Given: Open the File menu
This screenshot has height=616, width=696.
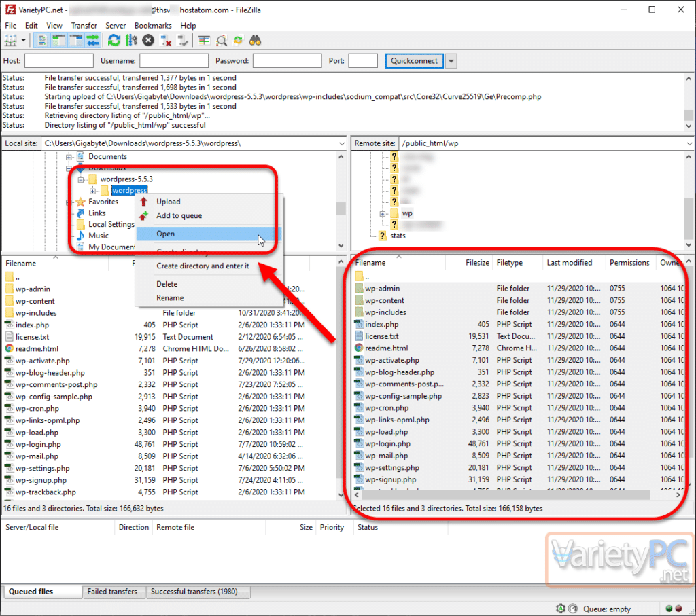Looking at the screenshot, I should click(x=11, y=26).
